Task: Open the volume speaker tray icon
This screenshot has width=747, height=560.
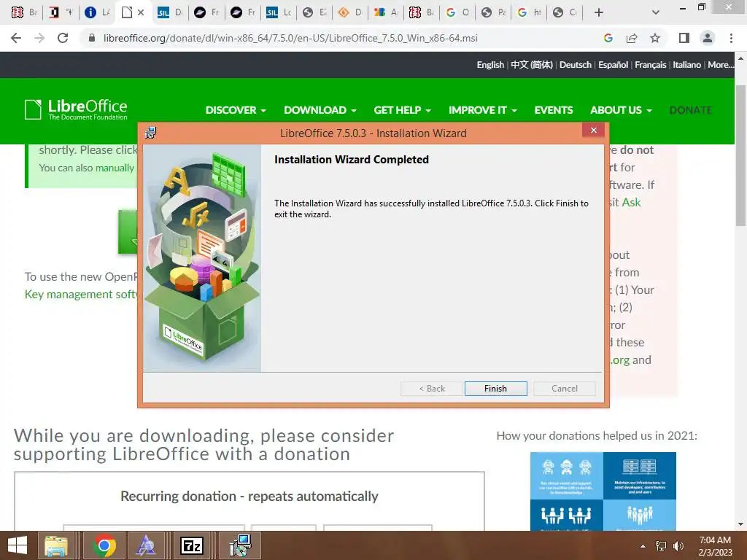Action: click(678, 546)
